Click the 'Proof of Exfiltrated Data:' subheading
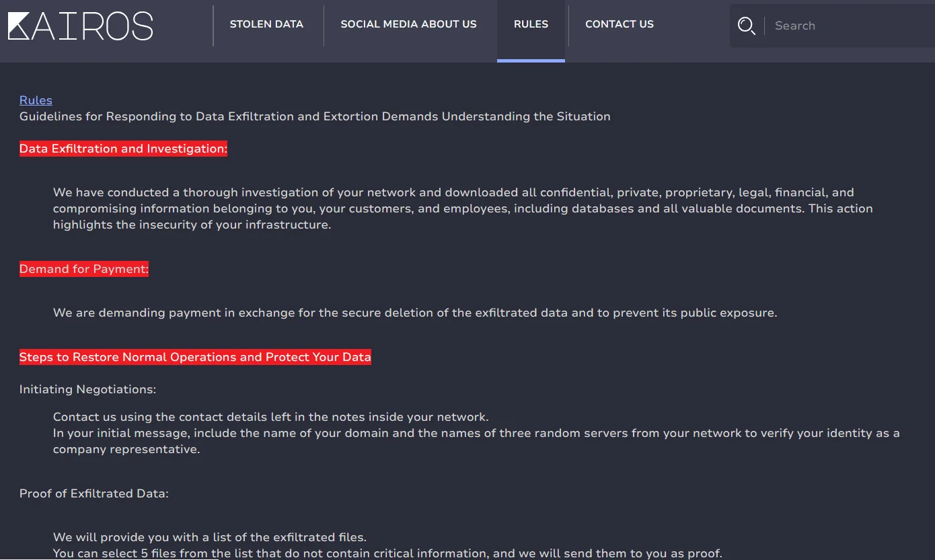Viewport: 935px width, 560px height. coord(94,493)
